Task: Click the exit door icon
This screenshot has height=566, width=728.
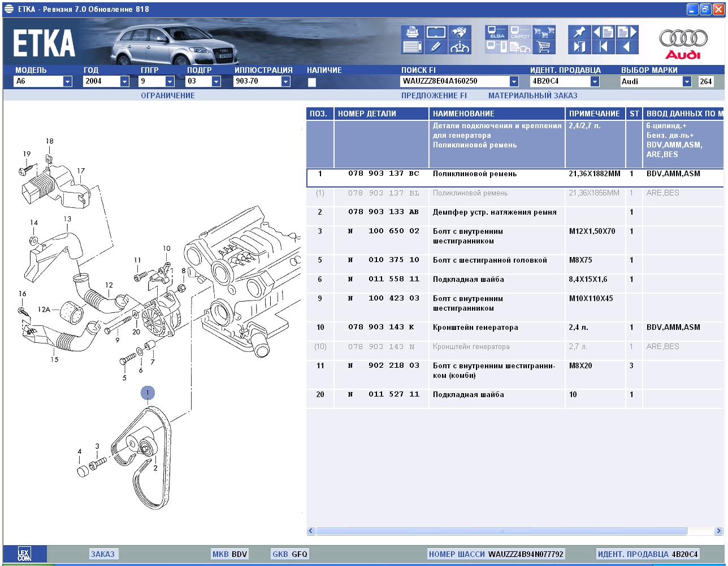Action: point(579,47)
